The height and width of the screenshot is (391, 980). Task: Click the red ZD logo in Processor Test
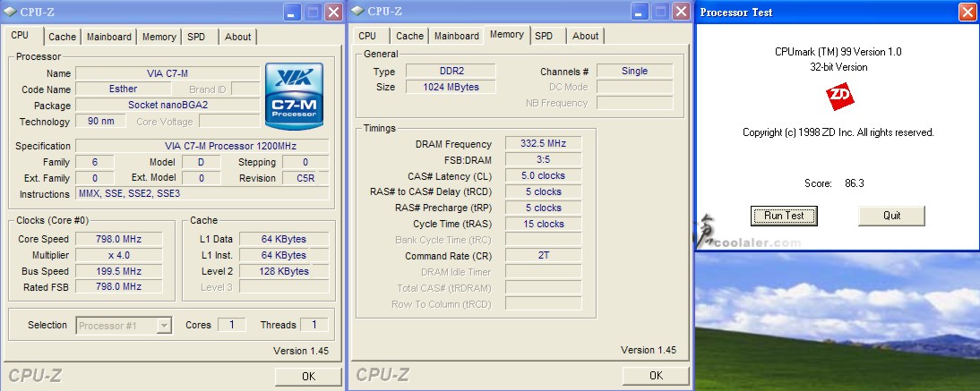839,97
